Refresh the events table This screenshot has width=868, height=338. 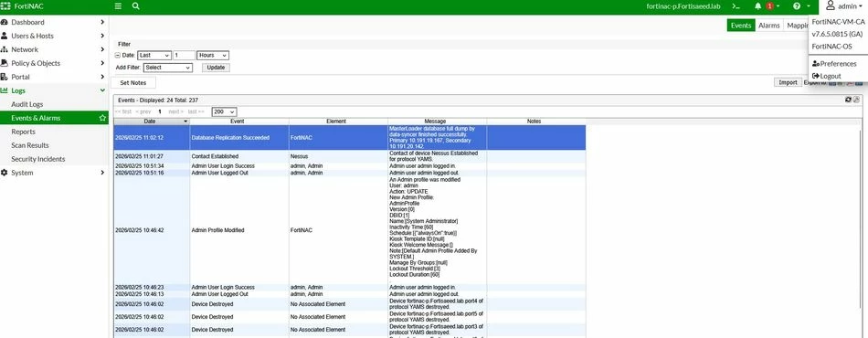pyautogui.click(x=849, y=100)
